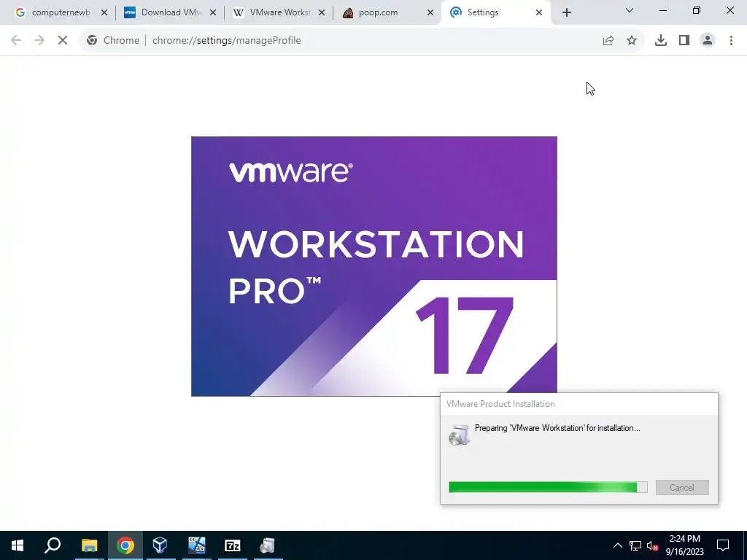Screen dimensions: 747x560
Task: Click the muted volume tray icon
Action: coord(653,545)
